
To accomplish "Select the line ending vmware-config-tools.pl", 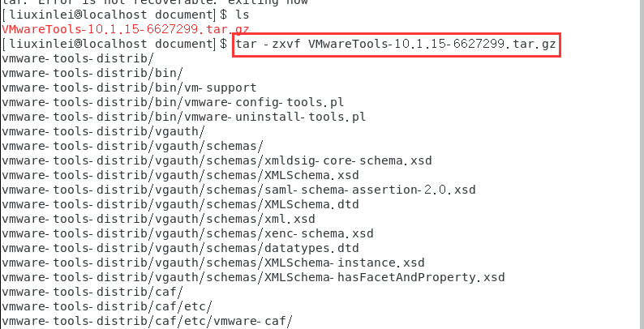I will [x=173, y=102].
